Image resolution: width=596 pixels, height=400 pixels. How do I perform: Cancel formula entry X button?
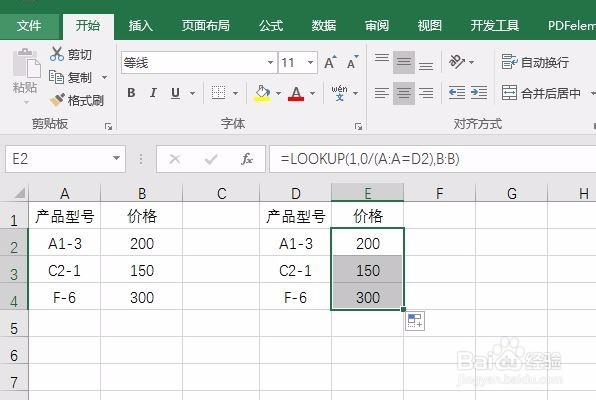(175, 159)
